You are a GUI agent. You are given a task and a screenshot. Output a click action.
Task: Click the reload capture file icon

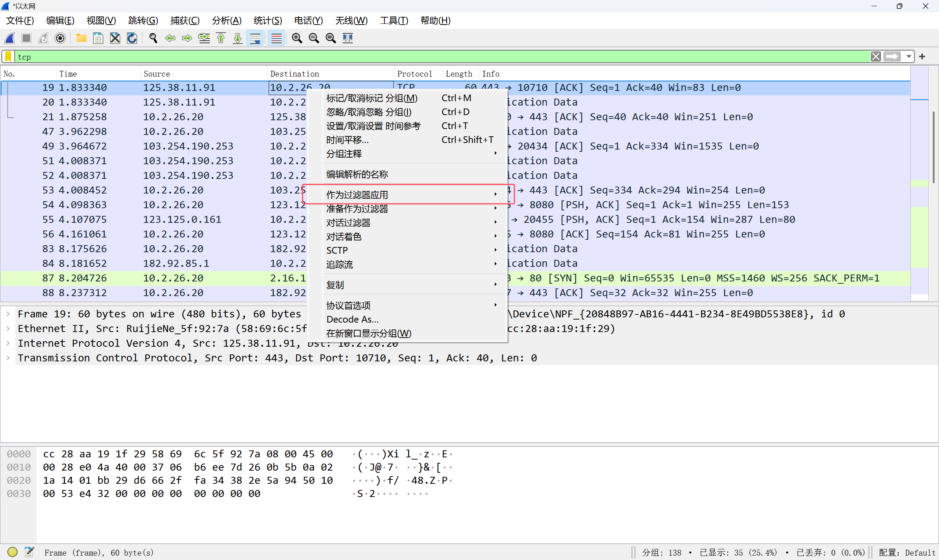click(132, 38)
